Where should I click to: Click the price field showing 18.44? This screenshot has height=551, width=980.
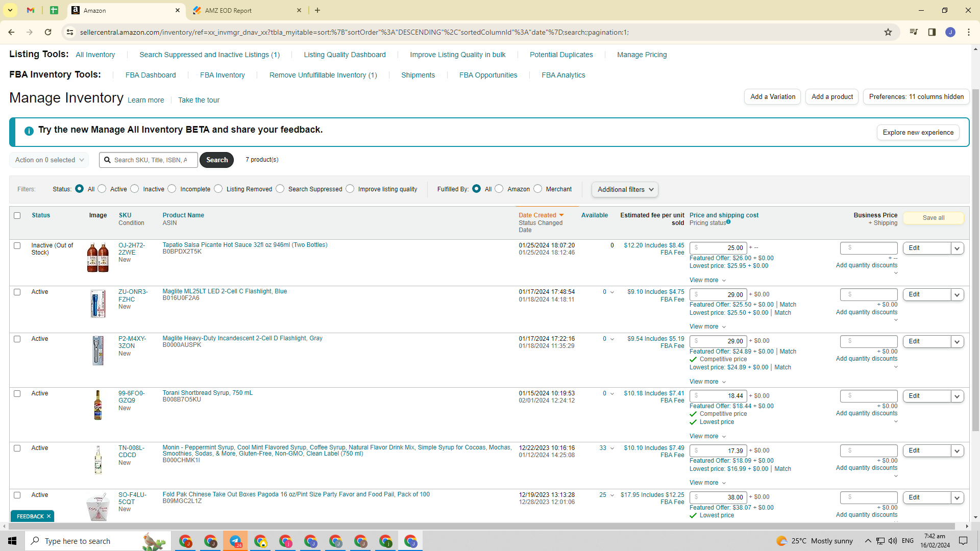[718, 396]
